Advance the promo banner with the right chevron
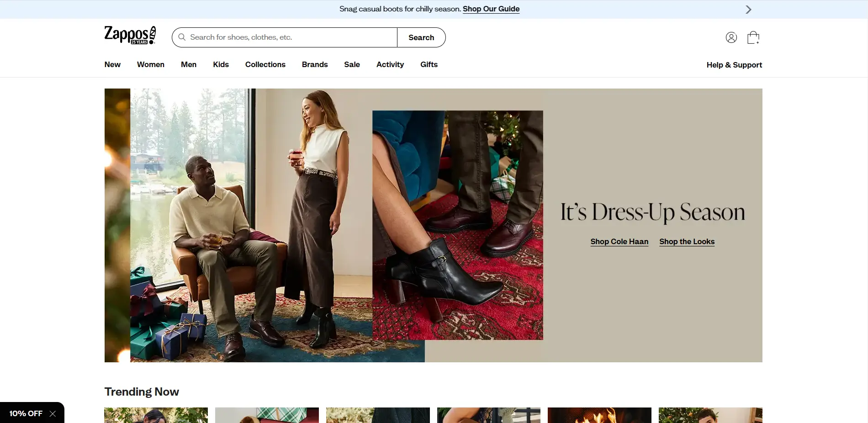Image resolution: width=868 pixels, height=423 pixels. pos(748,10)
